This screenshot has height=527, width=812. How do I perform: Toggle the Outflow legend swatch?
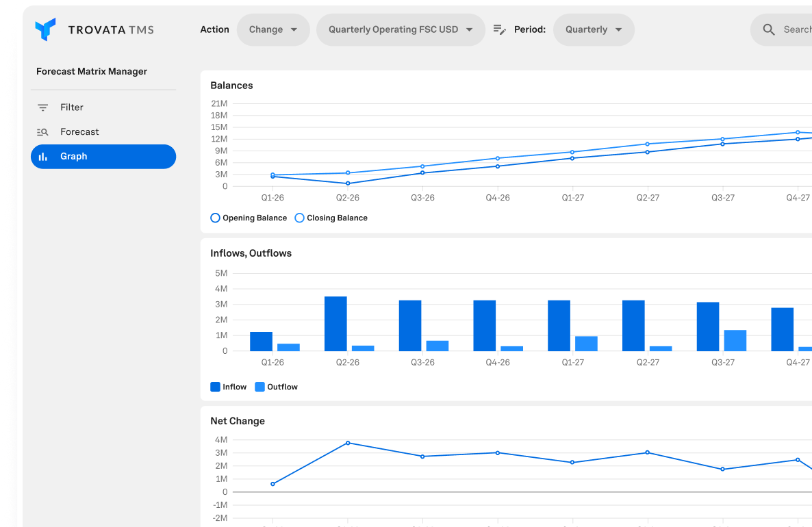pos(260,387)
